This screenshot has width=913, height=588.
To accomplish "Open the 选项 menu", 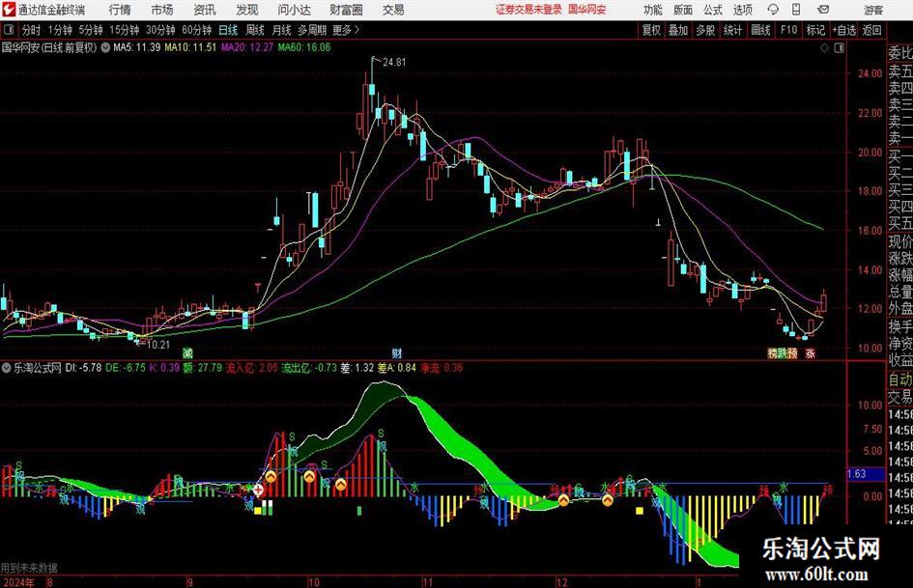I will (742, 10).
